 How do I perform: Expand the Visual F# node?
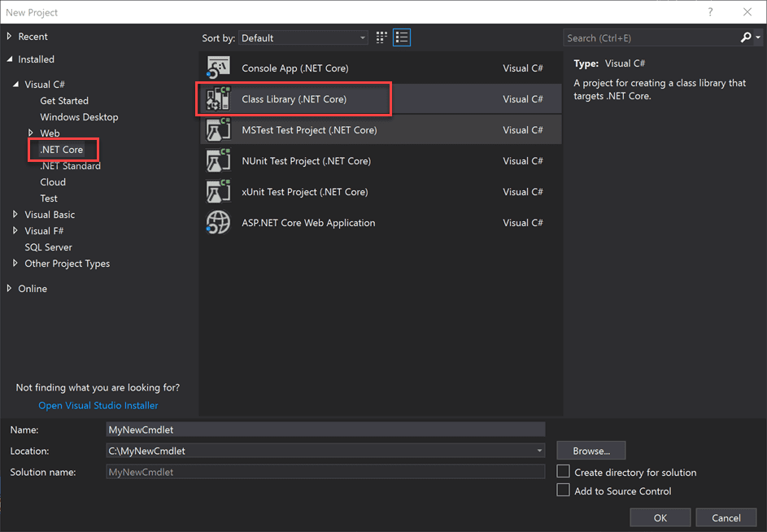pyautogui.click(x=15, y=230)
